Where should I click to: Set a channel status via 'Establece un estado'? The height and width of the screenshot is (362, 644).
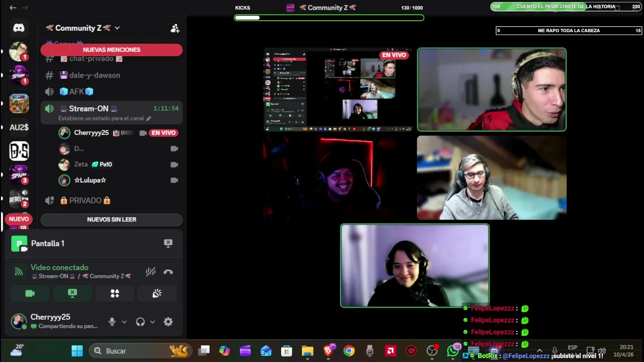coord(105,119)
